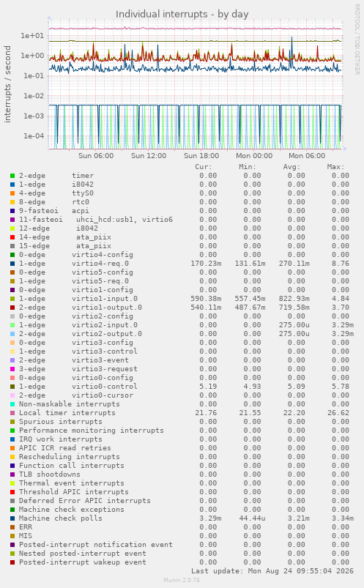364x588 pixels.
Task: Click the Mon 00:00 time axis label
Action: [x=254, y=156]
